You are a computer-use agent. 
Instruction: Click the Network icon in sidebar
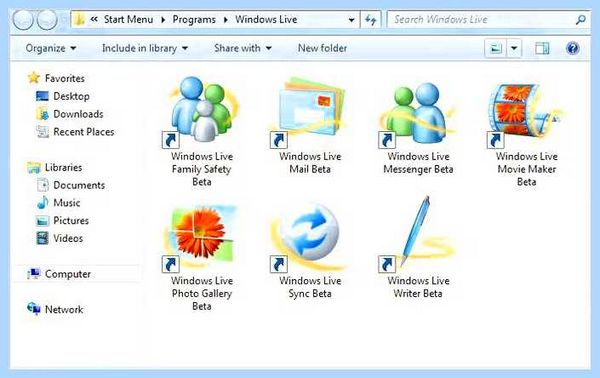34,309
